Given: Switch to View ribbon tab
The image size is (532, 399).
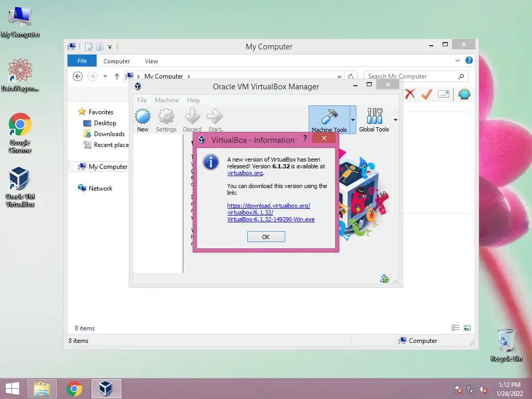Looking at the screenshot, I should 151,61.
